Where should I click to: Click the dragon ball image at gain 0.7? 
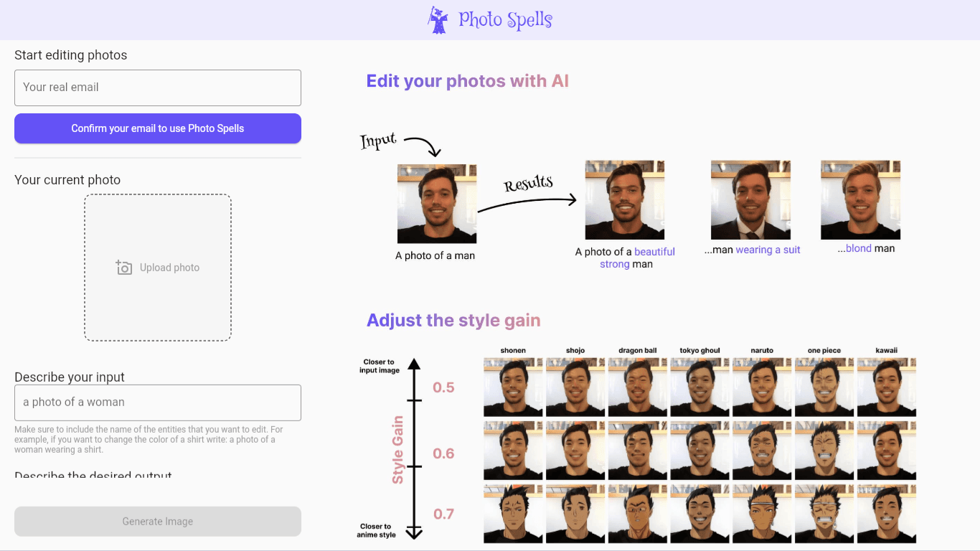pos(638,514)
